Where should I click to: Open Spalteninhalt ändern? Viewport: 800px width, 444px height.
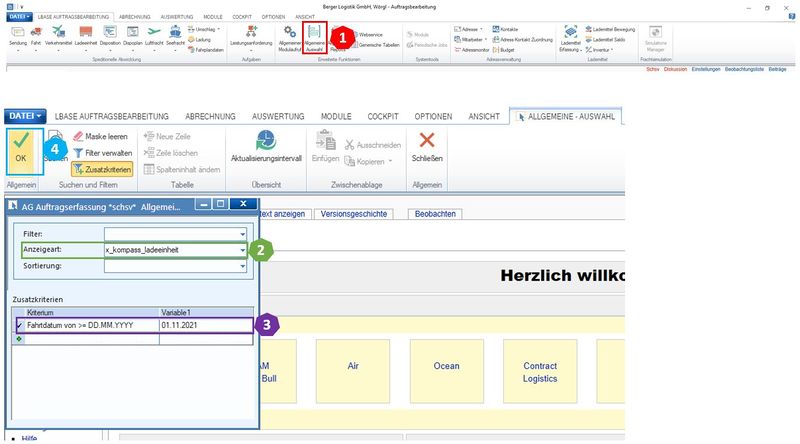pos(182,169)
